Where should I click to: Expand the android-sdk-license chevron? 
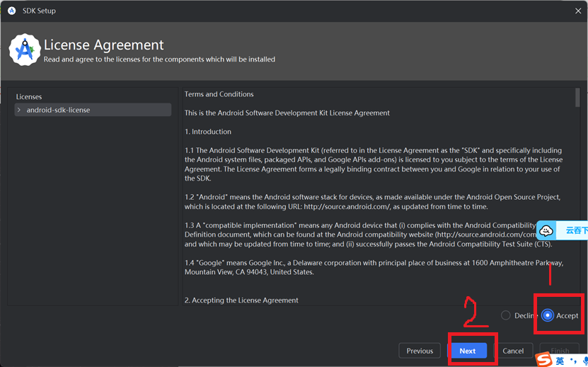(x=18, y=110)
